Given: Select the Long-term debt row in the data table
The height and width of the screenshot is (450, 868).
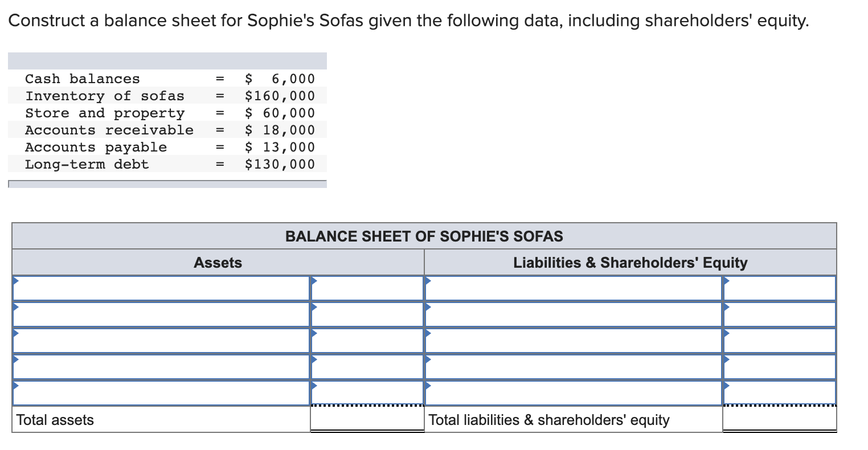Looking at the screenshot, I should pyautogui.click(x=167, y=164).
